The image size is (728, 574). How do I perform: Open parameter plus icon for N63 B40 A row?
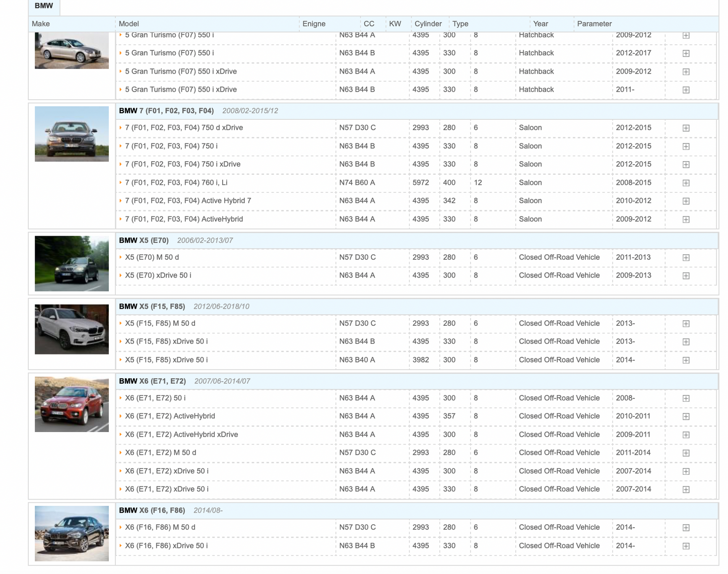coord(686,360)
